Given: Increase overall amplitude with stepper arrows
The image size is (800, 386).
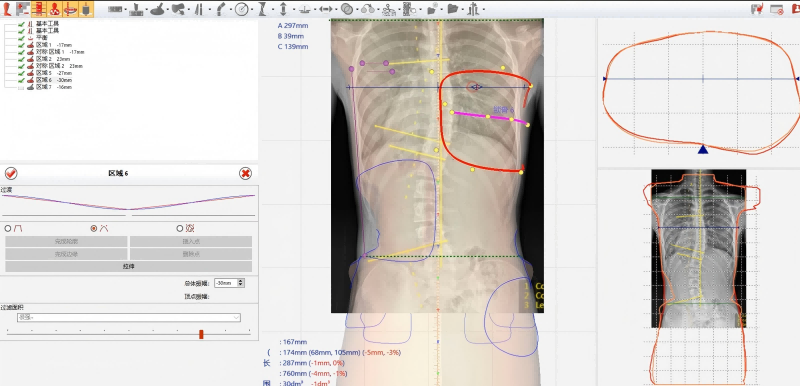Looking at the screenshot, I should coord(241,281).
